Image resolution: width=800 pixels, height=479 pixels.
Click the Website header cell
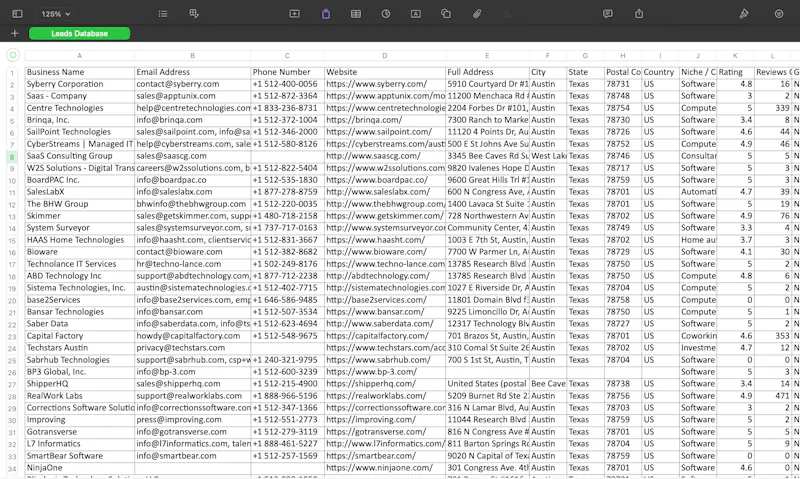(385, 72)
